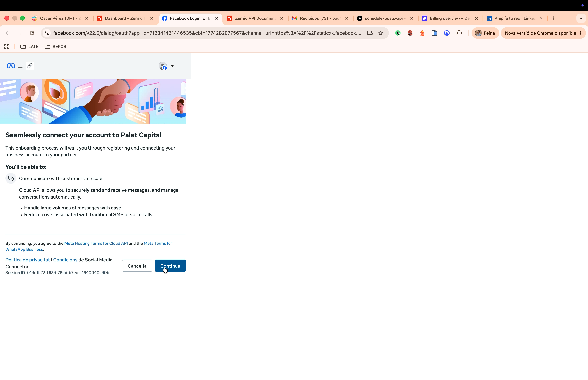Click the site information icon in the address bar

(x=47, y=33)
